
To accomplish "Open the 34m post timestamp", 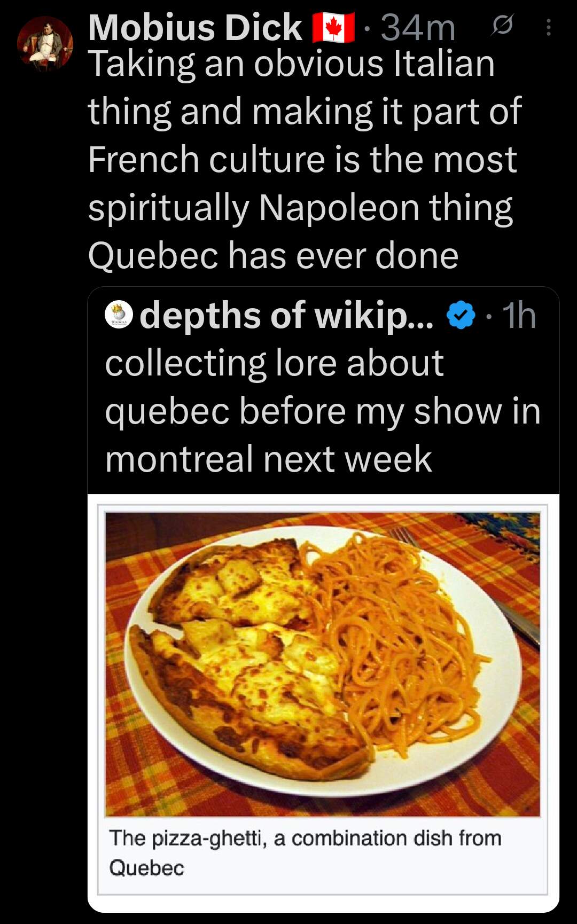I will (418, 28).
